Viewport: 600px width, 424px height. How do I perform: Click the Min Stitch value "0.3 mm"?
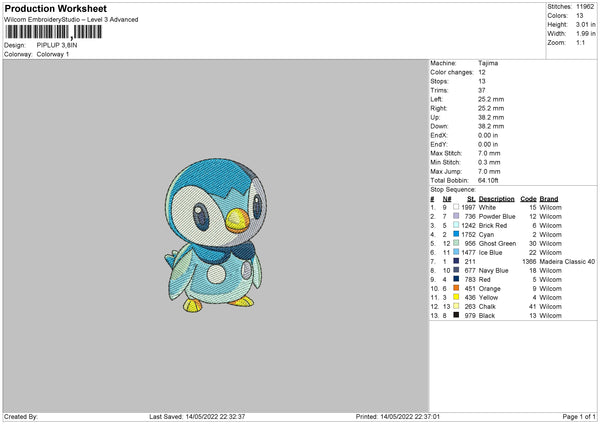tap(489, 163)
